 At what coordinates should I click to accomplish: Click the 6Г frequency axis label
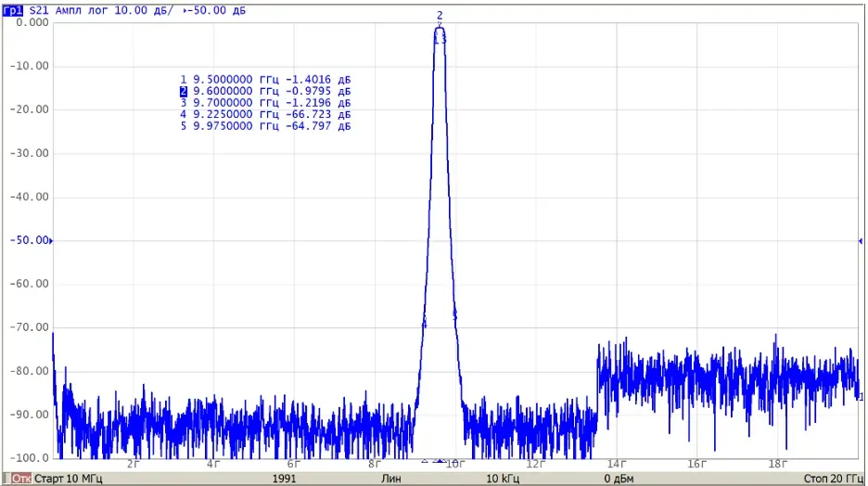click(294, 464)
